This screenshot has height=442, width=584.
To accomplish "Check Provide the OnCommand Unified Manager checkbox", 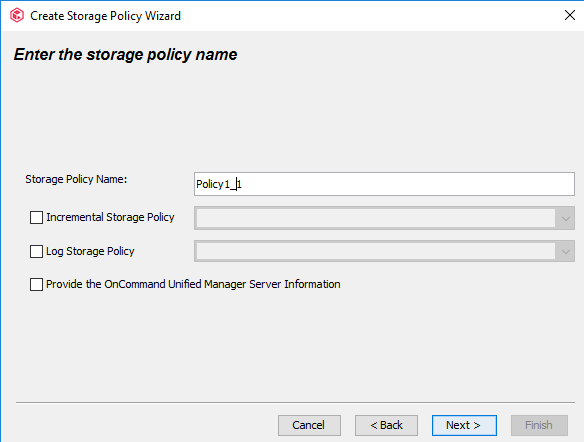I will [36, 284].
